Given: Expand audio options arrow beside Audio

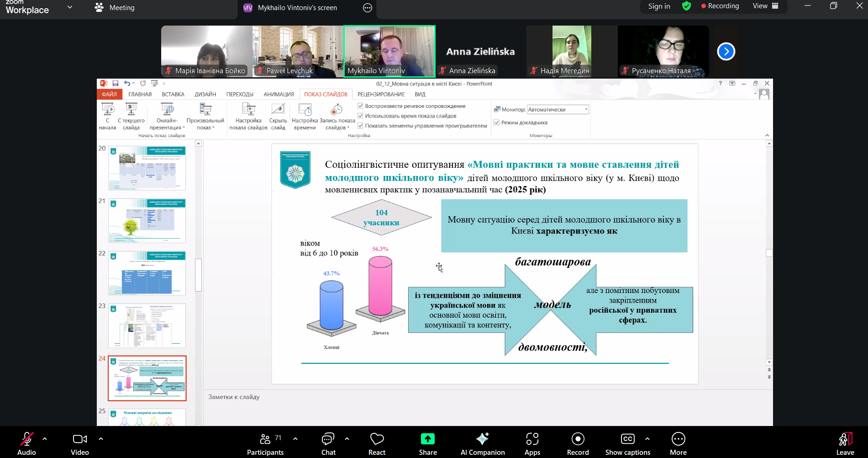Looking at the screenshot, I should [45, 439].
